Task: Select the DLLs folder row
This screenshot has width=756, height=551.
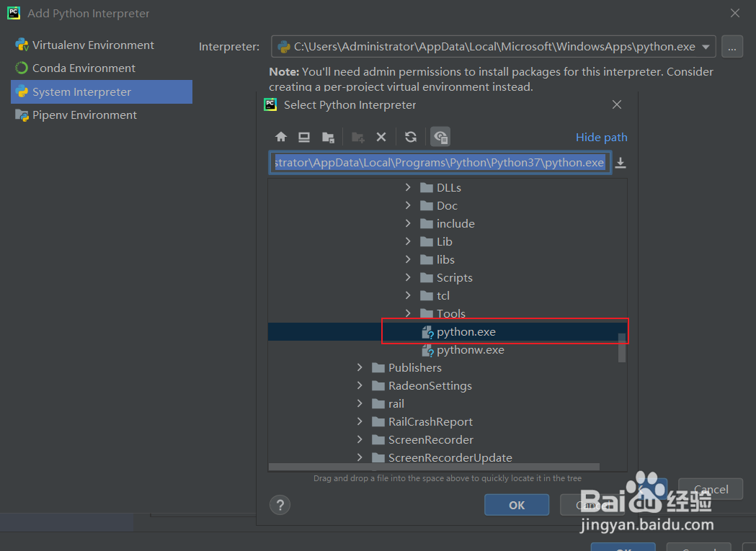Action: coord(448,187)
